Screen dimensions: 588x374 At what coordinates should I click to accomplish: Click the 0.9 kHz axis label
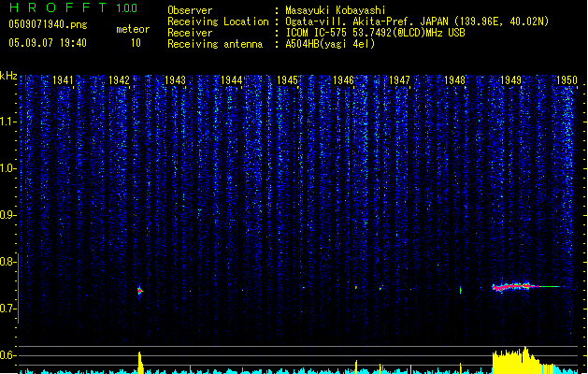click(x=8, y=215)
